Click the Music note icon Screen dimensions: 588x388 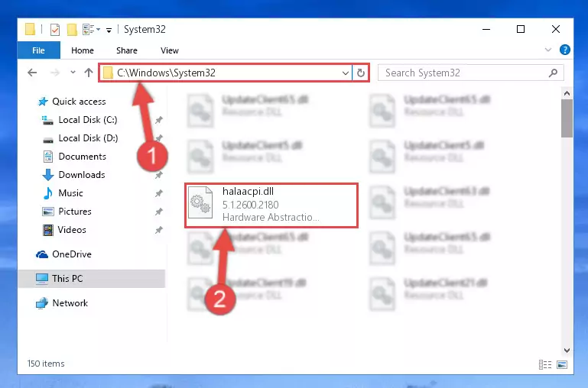coord(48,193)
